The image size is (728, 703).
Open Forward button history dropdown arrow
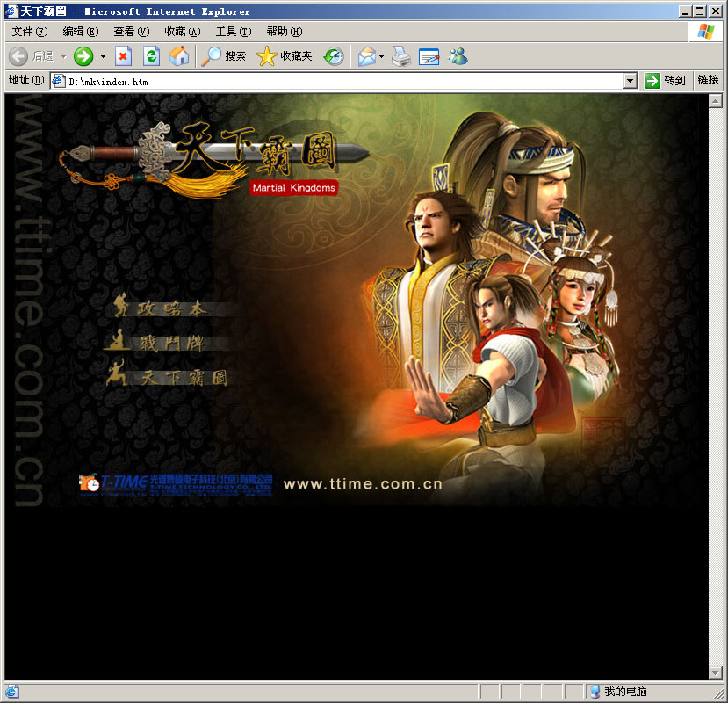pyautogui.click(x=103, y=57)
